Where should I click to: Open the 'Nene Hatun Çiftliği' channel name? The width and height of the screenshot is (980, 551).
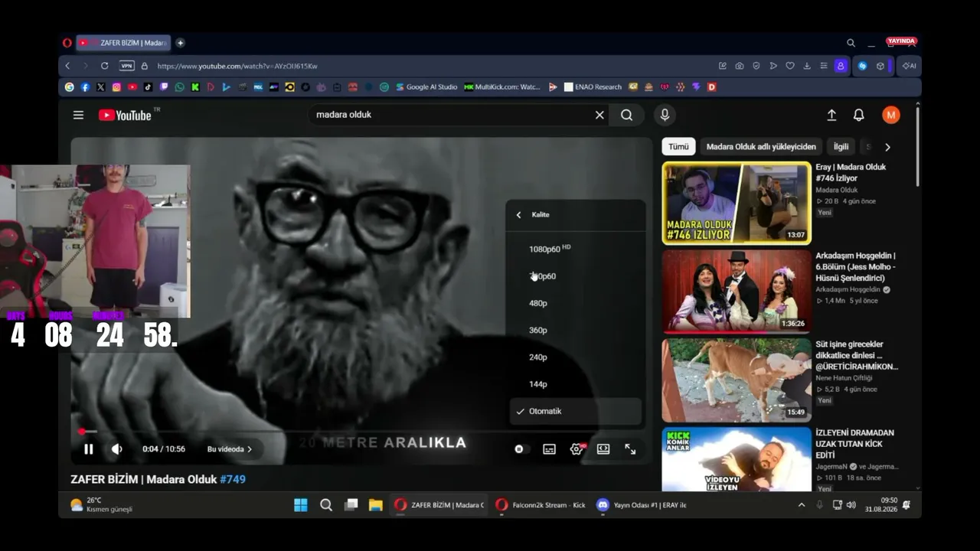[843, 378]
